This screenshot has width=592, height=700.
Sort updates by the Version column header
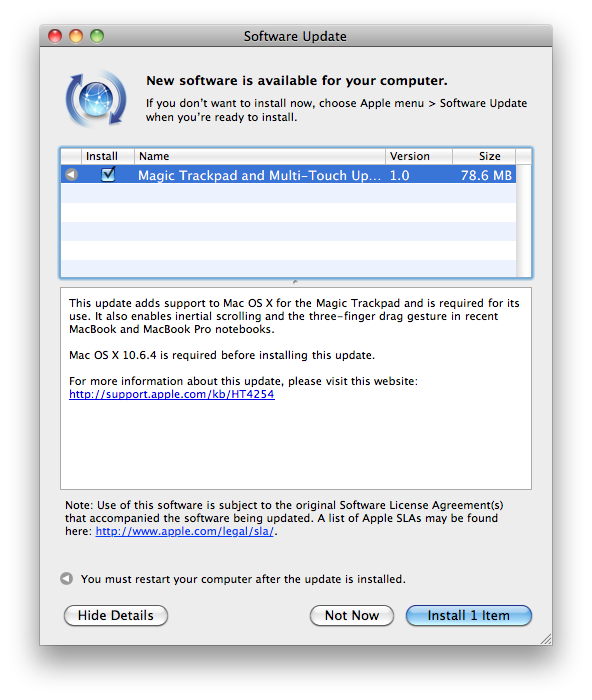click(x=419, y=156)
